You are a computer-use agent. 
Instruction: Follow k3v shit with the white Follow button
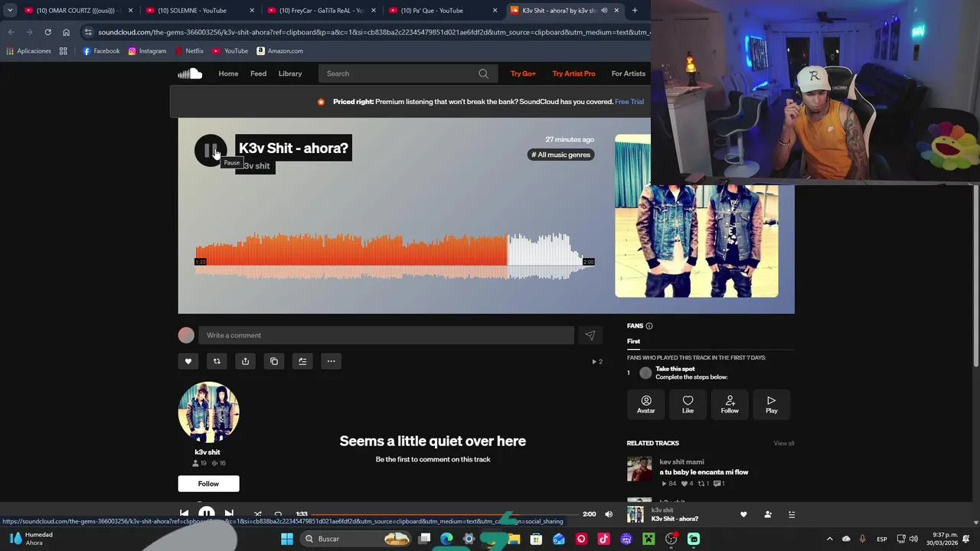(x=208, y=484)
